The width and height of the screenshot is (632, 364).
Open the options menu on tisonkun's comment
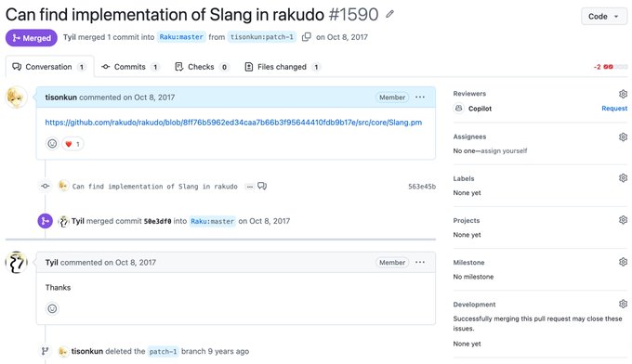point(420,97)
